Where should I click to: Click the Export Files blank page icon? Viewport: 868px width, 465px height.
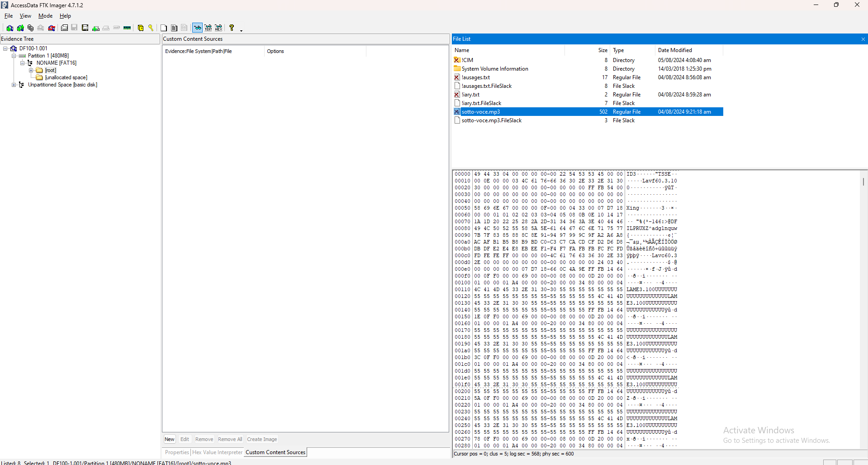click(x=164, y=28)
